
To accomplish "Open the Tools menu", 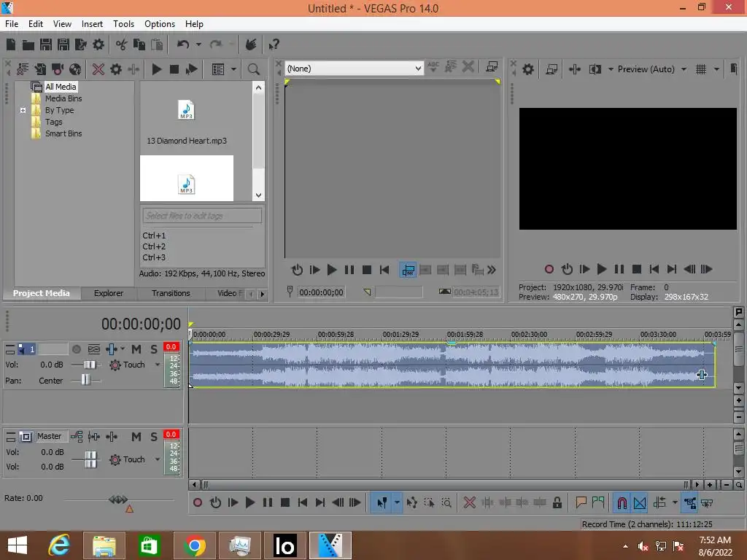I will 123,24.
